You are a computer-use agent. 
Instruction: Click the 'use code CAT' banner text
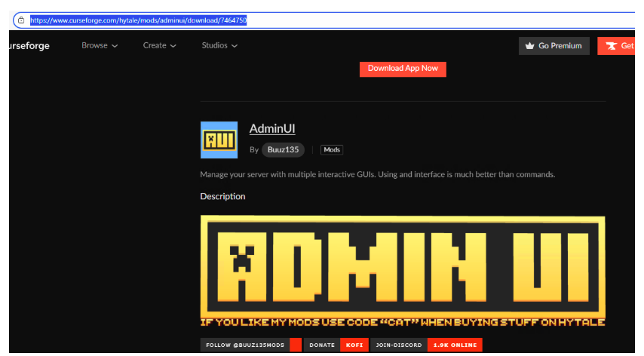tap(403, 323)
